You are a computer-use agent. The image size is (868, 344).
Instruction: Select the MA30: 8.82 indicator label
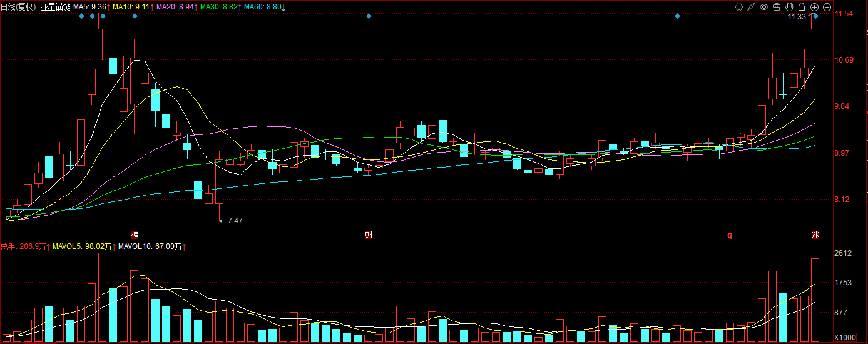(220, 7)
